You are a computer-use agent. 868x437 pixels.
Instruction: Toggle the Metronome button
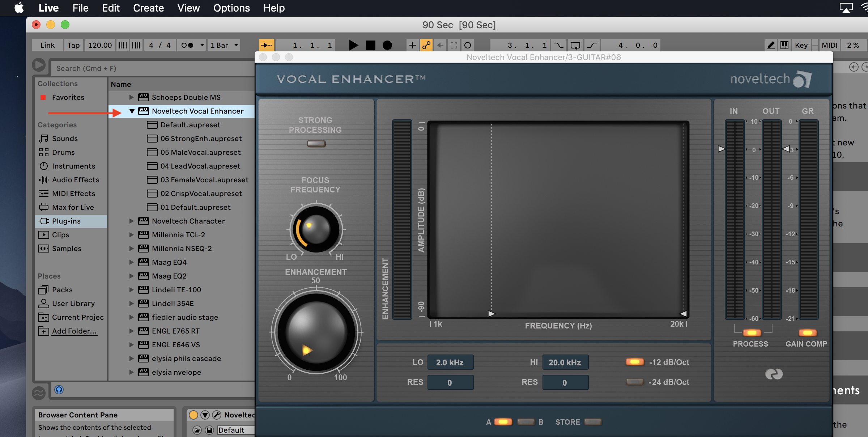187,45
